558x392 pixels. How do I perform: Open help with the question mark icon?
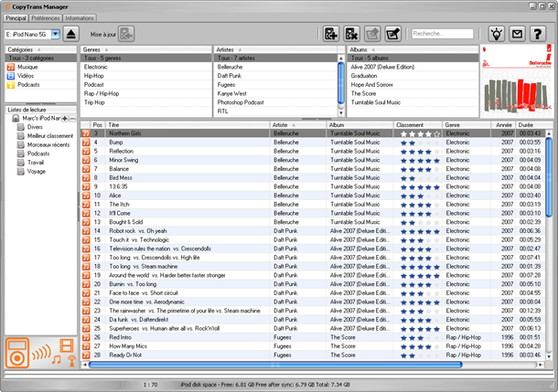tap(538, 34)
